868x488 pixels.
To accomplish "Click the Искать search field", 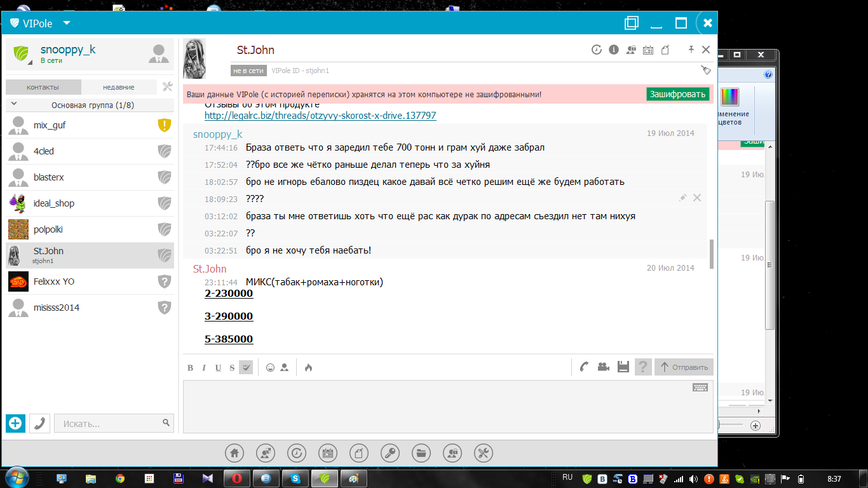I will coord(114,423).
